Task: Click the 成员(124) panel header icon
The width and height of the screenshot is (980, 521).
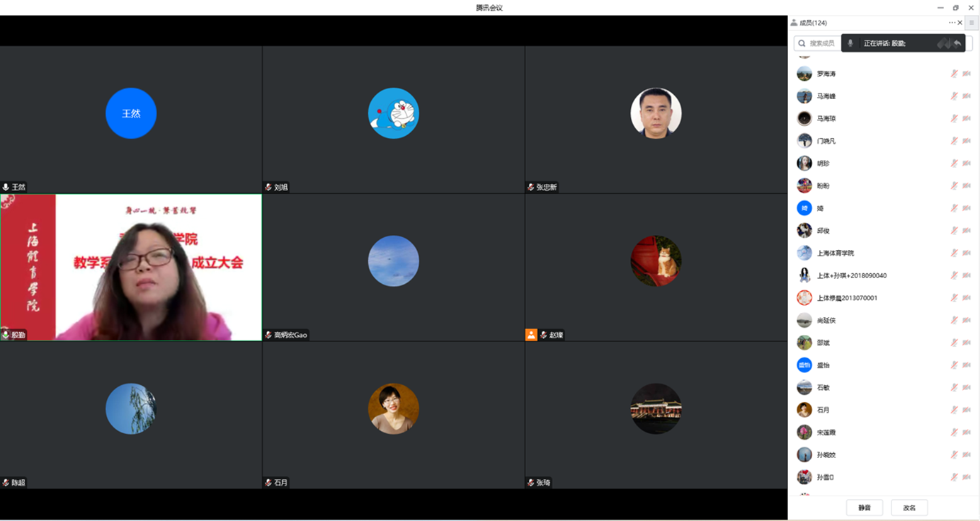Action: tap(794, 23)
